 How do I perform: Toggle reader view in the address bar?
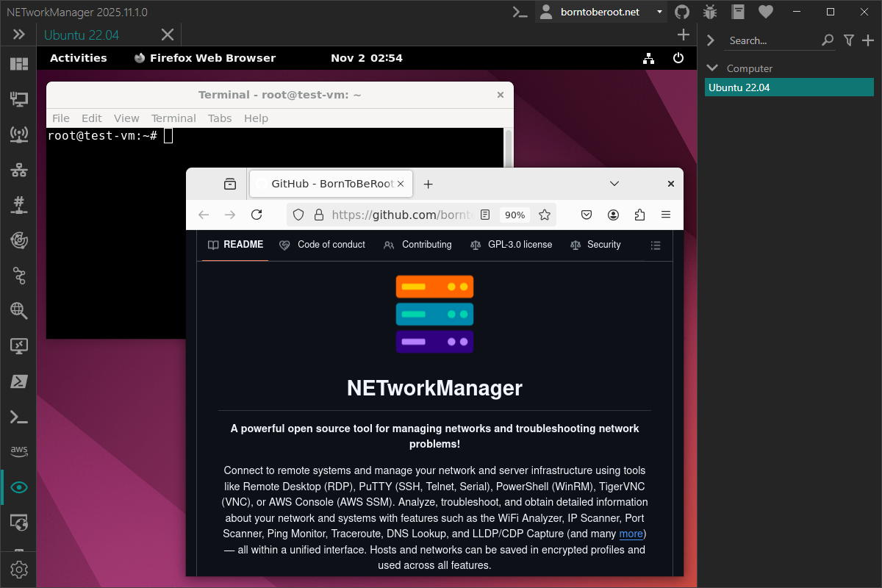pyautogui.click(x=485, y=214)
